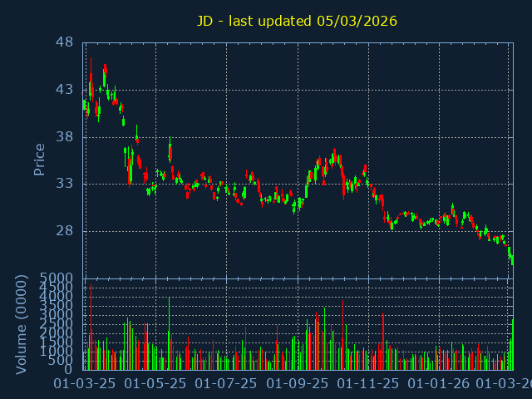Select the 43 price tick label
Viewport: 532px width, 399px height.
66,90
